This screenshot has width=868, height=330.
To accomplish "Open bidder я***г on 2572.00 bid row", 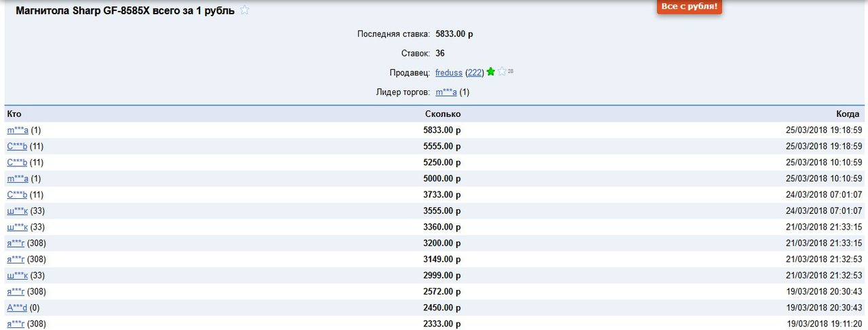I will tap(16, 292).
